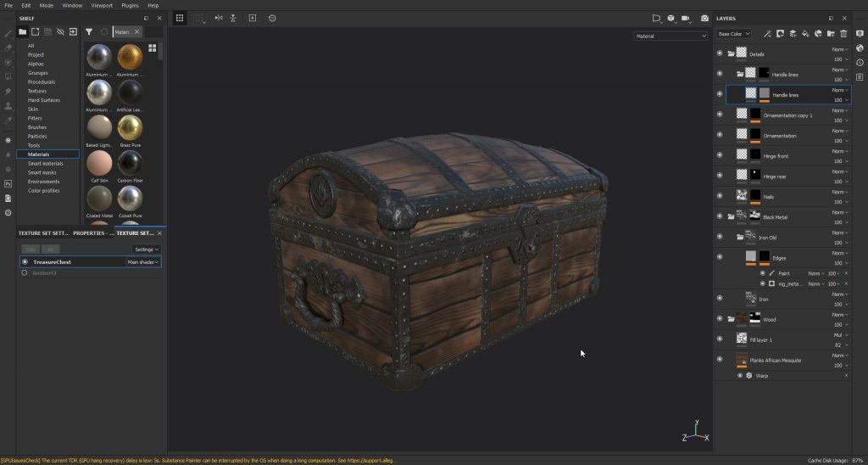Add a new folder in Layers

(831, 34)
